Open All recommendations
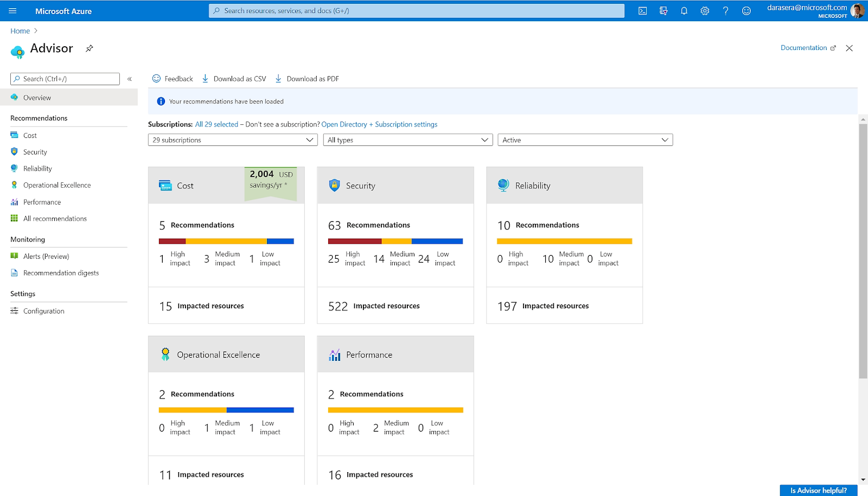Viewport: 868px width, 496px height. tap(55, 218)
